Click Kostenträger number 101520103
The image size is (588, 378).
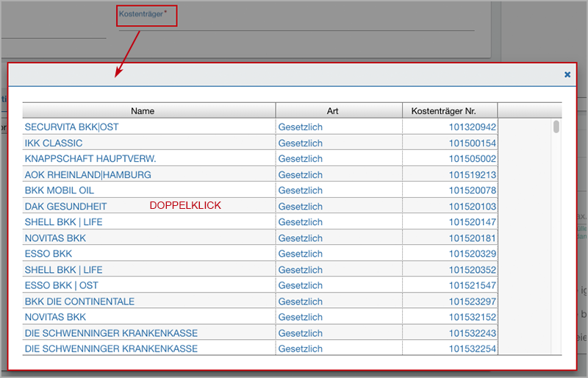(x=473, y=207)
